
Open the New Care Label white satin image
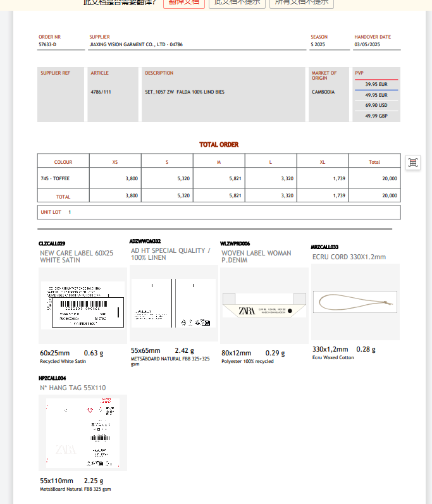(x=83, y=305)
